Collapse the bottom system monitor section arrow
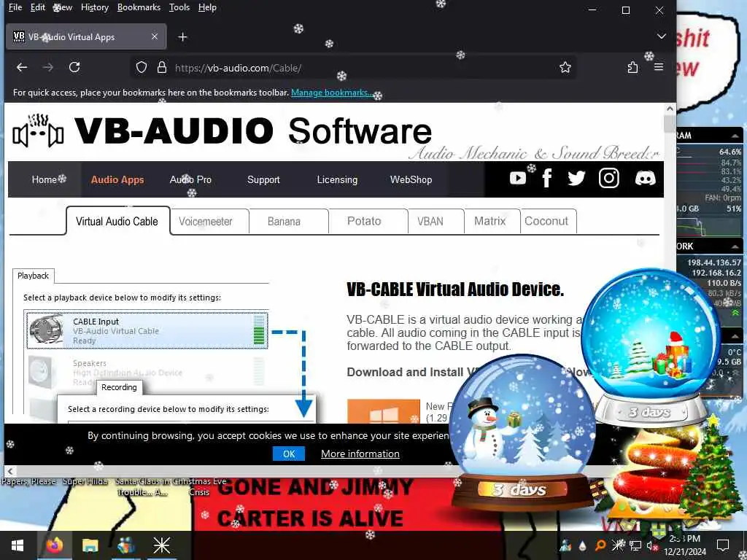 point(735,335)
